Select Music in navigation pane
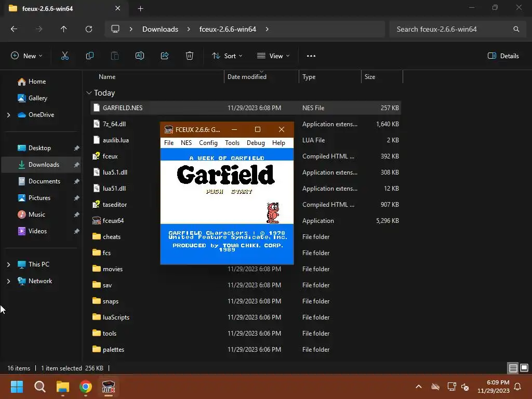Screen dimensions: 532x399 37,215
